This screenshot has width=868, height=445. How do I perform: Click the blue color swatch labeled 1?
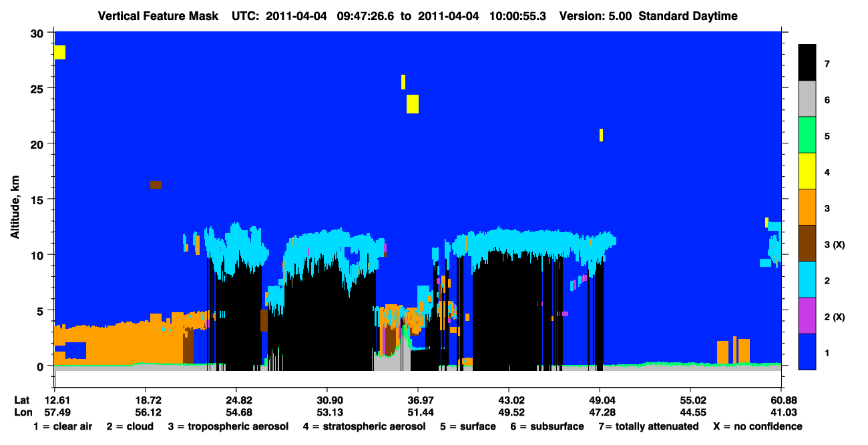(x=807, y=352)
